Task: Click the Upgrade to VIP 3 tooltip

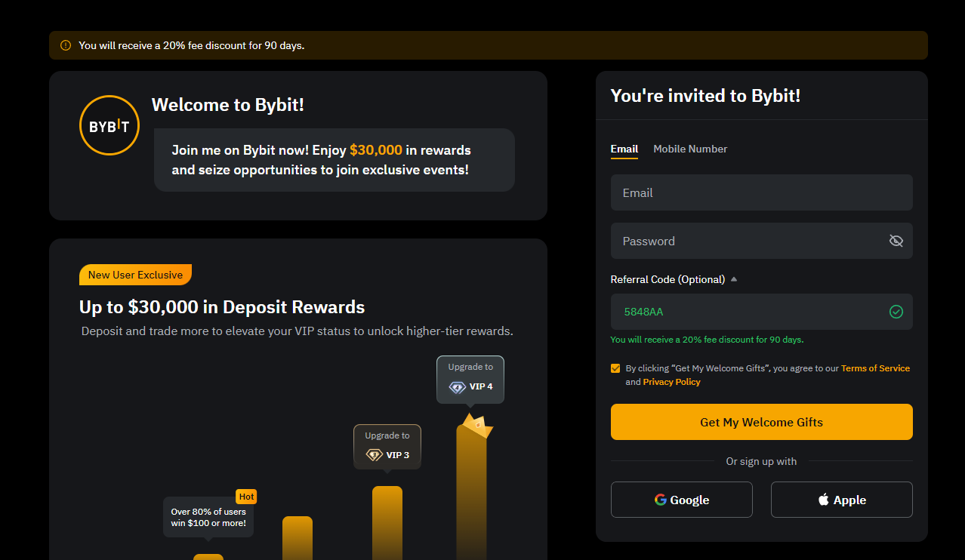Action: click(x=387, y=448)
